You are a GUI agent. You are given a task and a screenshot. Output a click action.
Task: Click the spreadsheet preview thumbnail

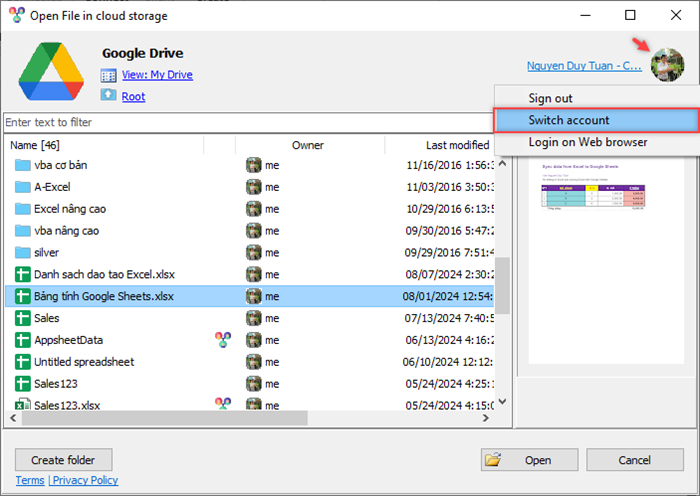tap(606, 260)
